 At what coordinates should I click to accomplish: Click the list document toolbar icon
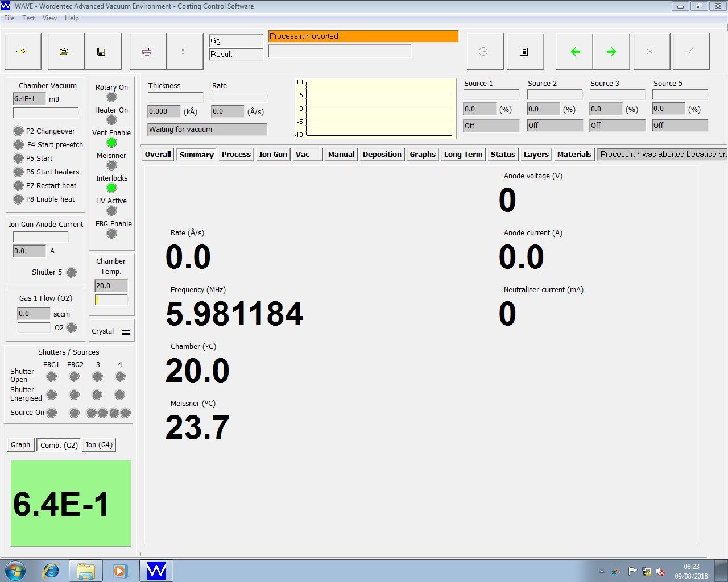point(524,52)
